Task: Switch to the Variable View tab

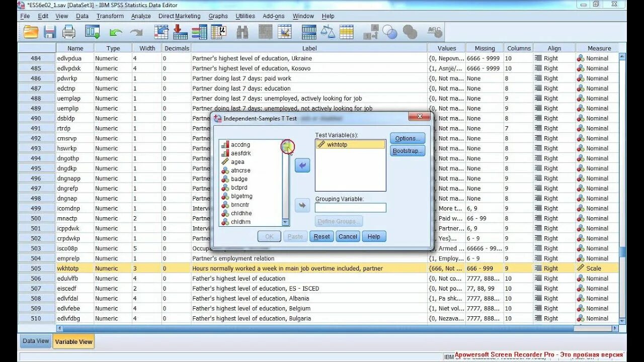Action: pyautogui.click(x=74, y=341)
